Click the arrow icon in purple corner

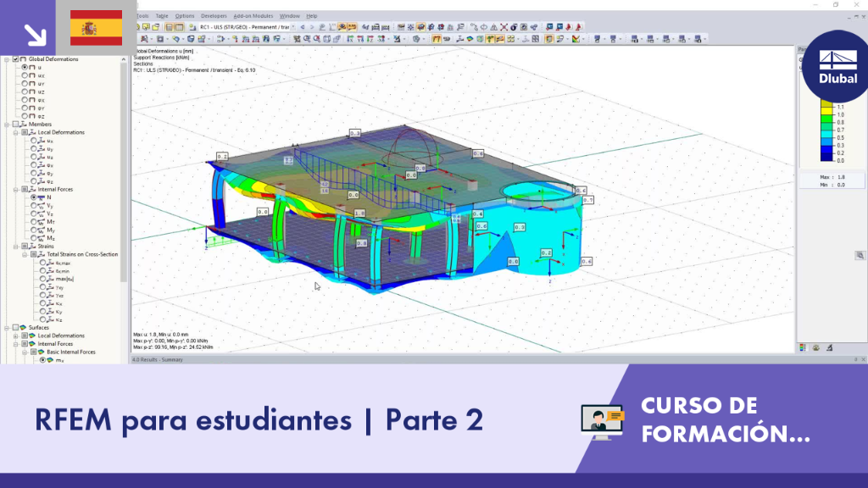pyautogui.click(x=35, y=35)
